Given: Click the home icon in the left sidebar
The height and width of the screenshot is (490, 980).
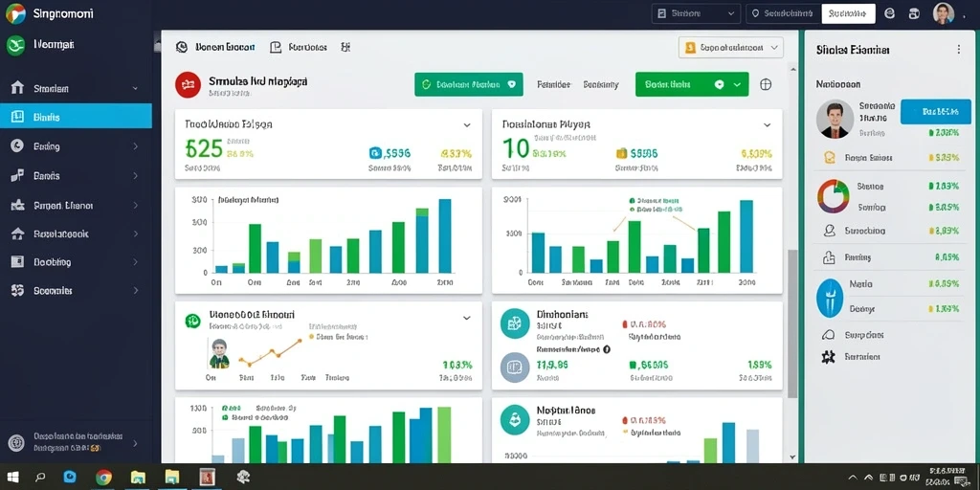Looking at the screenshot, I should point(17,88).
